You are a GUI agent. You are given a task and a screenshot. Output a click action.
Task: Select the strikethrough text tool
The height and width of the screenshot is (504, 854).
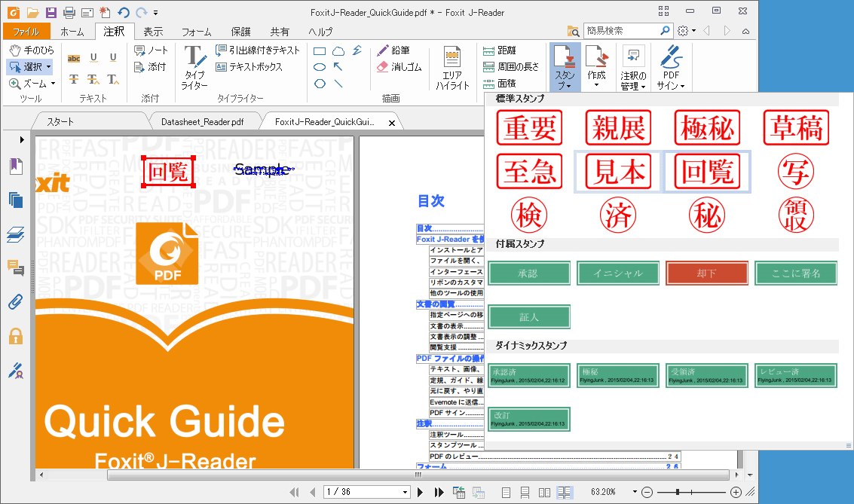[x=74, y=79]
